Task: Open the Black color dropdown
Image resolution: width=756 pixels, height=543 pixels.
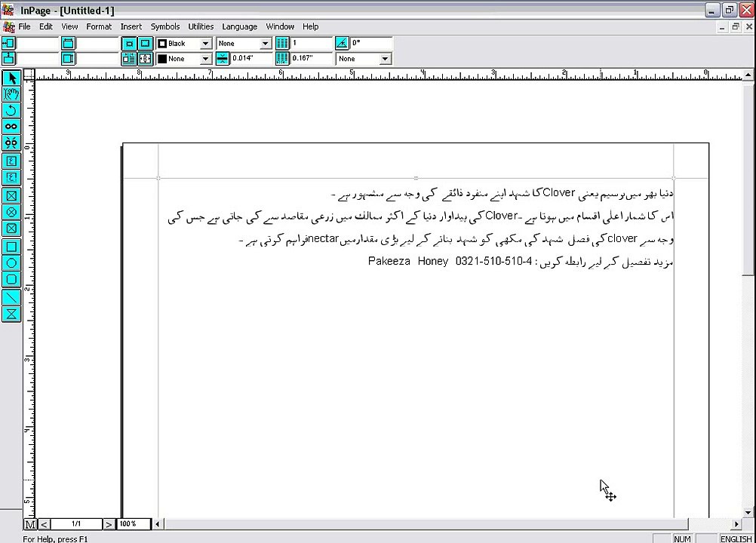Action: point(205,43)
